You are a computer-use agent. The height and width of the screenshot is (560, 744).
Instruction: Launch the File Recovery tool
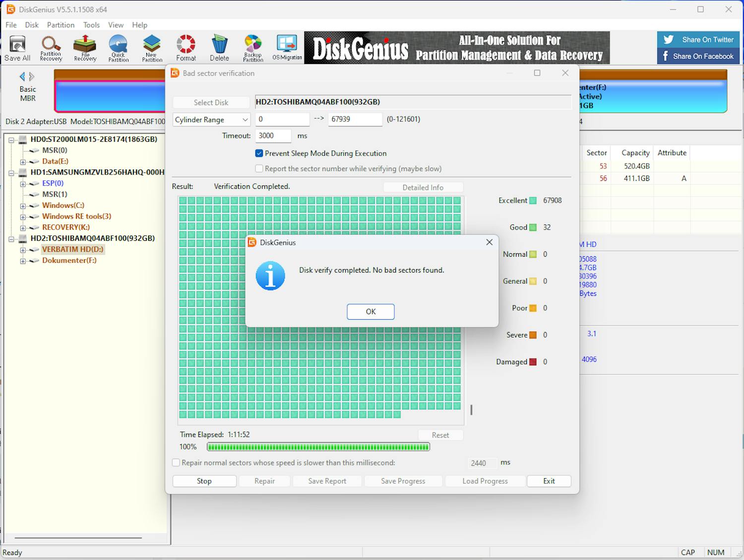(x=85, y=48)
